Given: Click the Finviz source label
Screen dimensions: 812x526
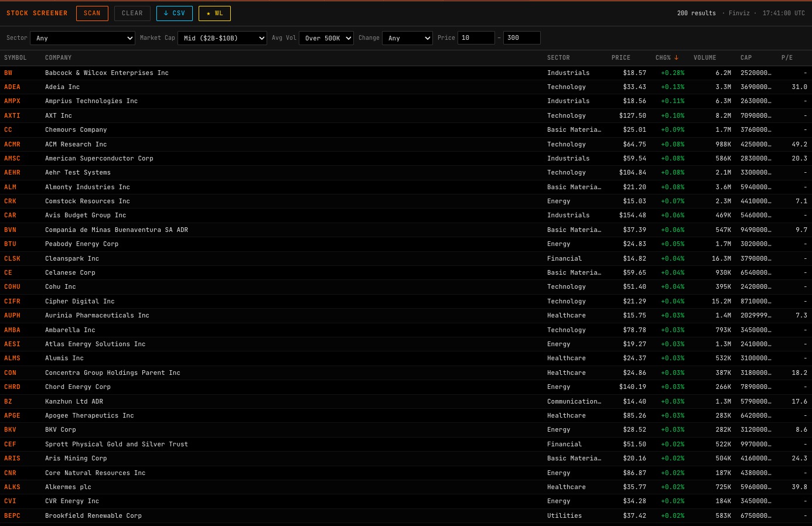Looking at the screenshot, I should pos(739,13).
